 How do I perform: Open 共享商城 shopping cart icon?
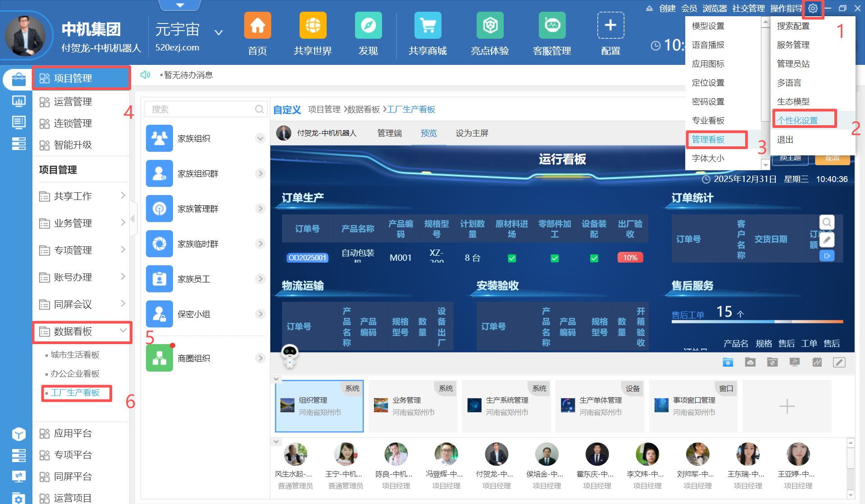point(428,26)
